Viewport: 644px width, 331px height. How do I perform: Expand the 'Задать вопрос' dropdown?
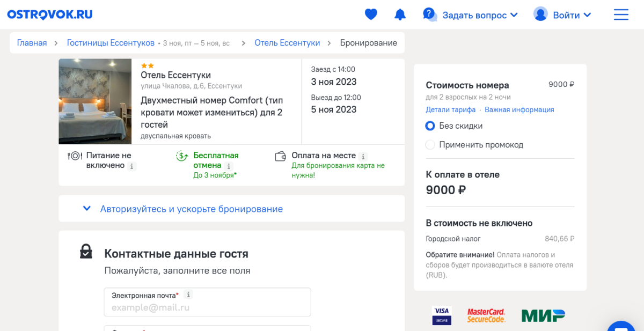point(480,15)
